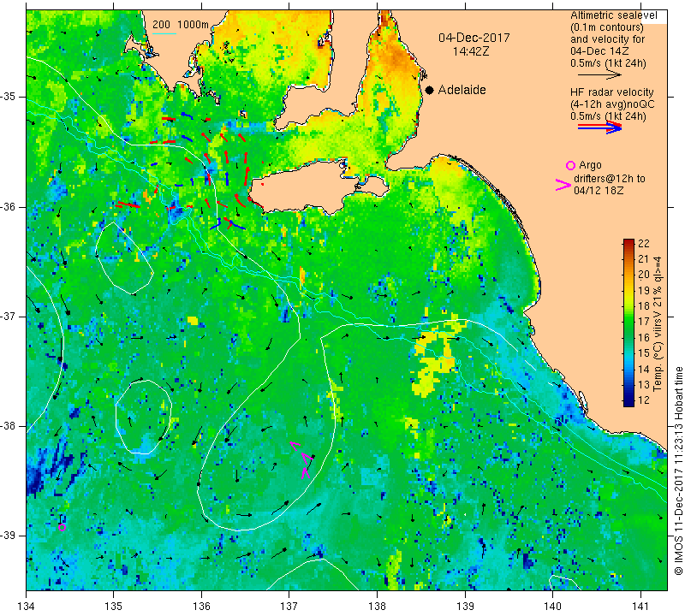
Task: Click the magenta drifter chevron in the legend
Action: coord(563,185)
